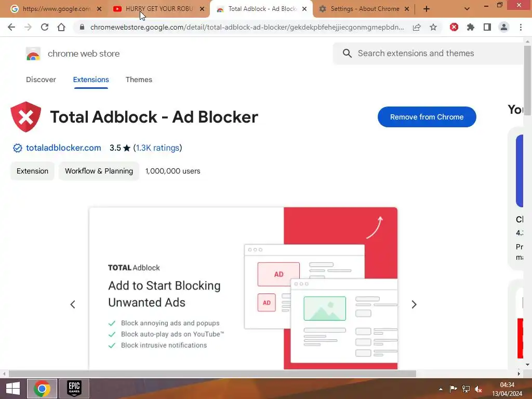Close the Settings - About Chrome tab
532x399 pixels.
[407, 9]
